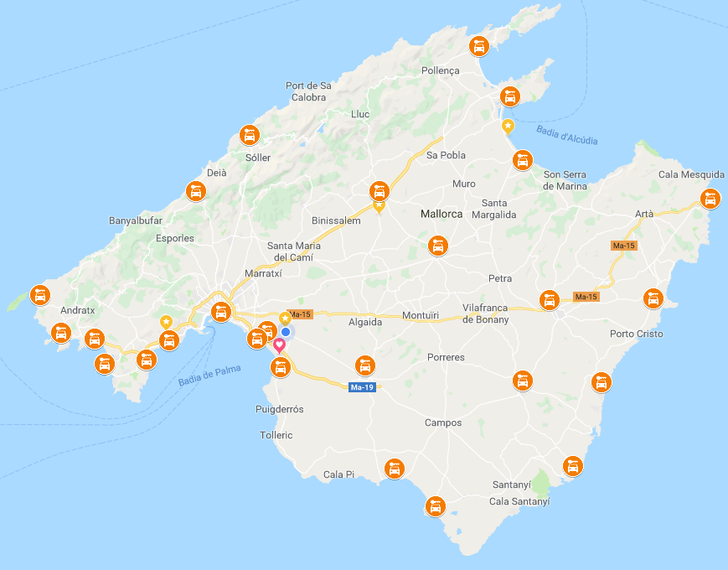
Task: Select car marker northeast of Santanyí
Action: point(572,466)
